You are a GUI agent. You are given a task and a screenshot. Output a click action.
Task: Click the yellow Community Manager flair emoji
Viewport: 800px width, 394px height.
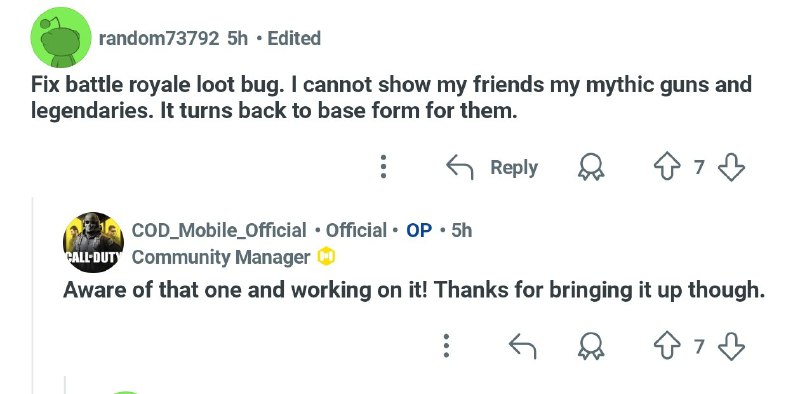(326, 257)
